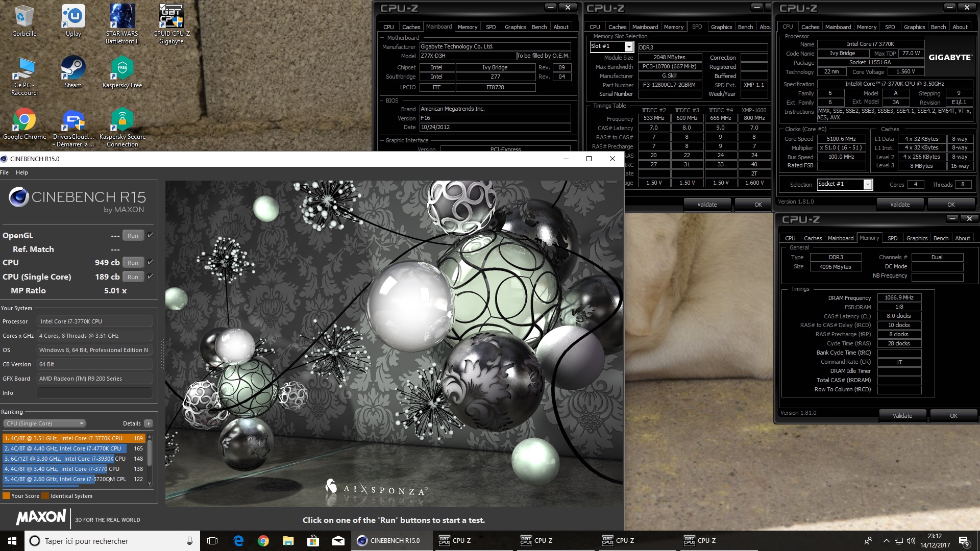Open File Explorer from the taskbar
This screenshot has width=980, height=551.
pyautogui.click(x=288, y=541)
